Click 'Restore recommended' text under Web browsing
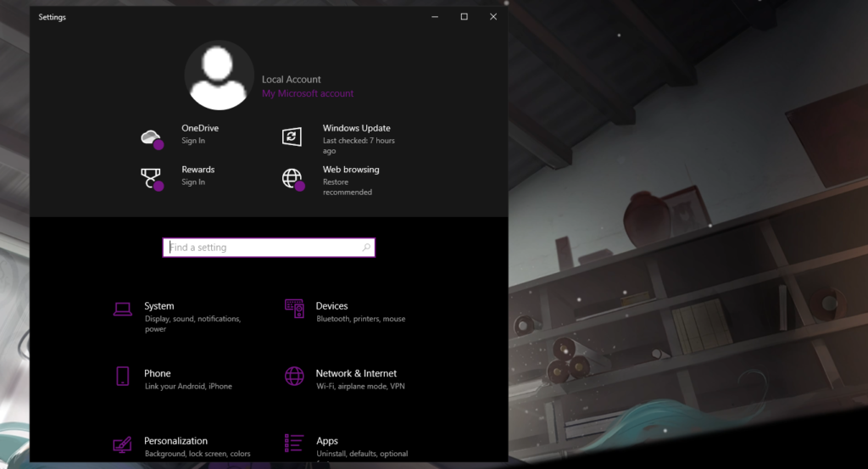This screenshot has width=868, height=469. click(x=347, y=187)
